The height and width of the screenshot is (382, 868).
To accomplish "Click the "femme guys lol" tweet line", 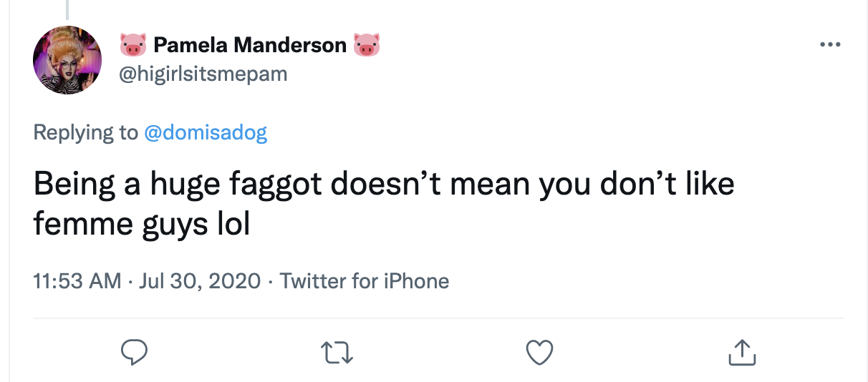I will point(141,223).
